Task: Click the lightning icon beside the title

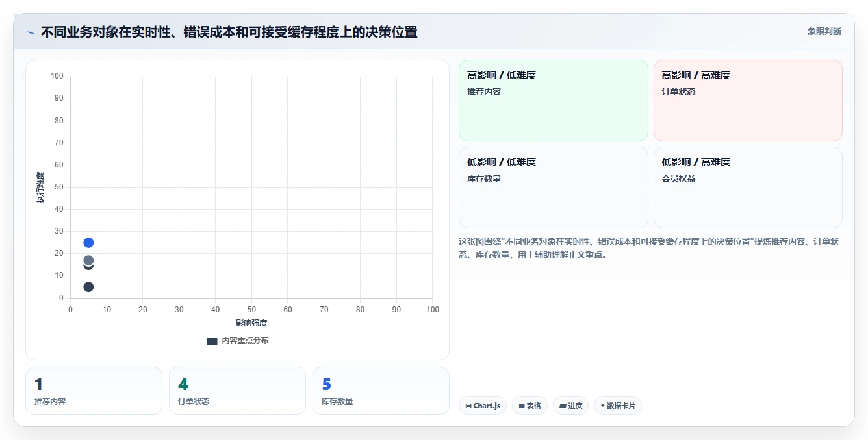Action: [31, 32]
